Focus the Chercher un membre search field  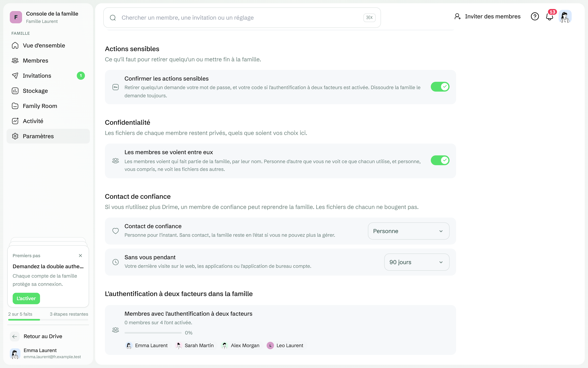[x=242, y=18]
